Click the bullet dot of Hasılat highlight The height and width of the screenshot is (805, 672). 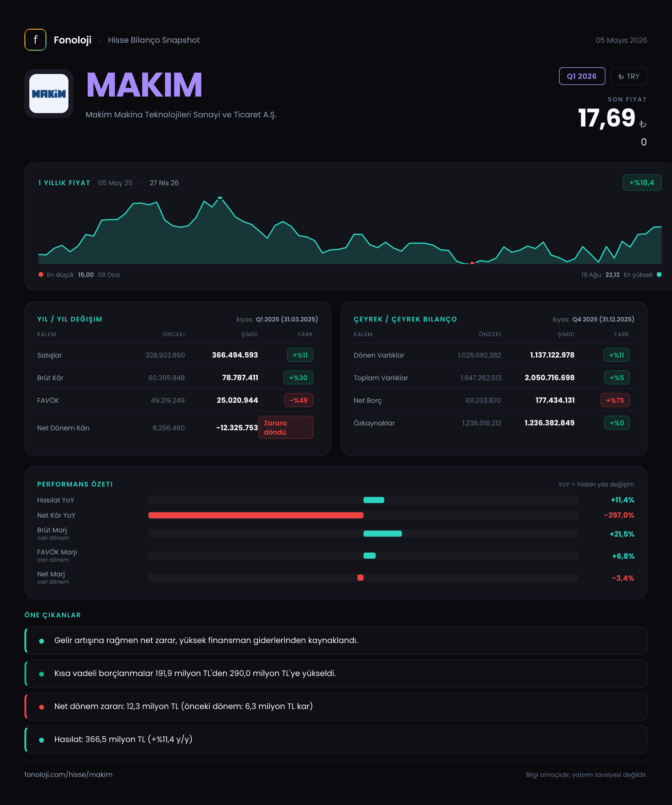41,740
